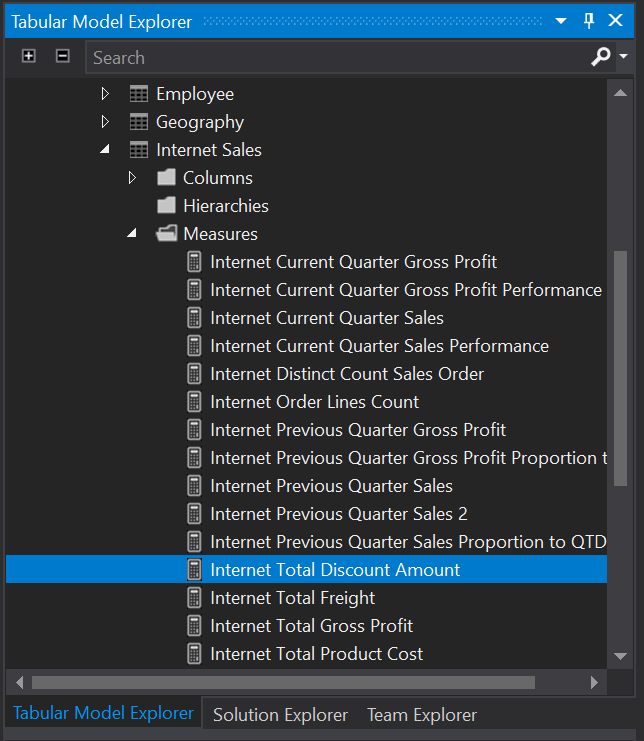Expand the Columns folder node
Viewport: 644px width, 741px height.
132,178
